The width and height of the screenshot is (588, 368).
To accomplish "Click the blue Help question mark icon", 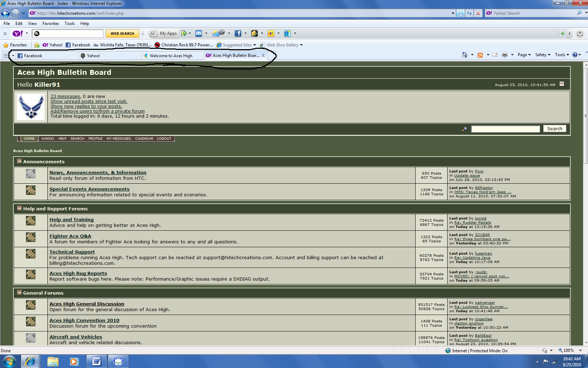I will pos(575,55).
